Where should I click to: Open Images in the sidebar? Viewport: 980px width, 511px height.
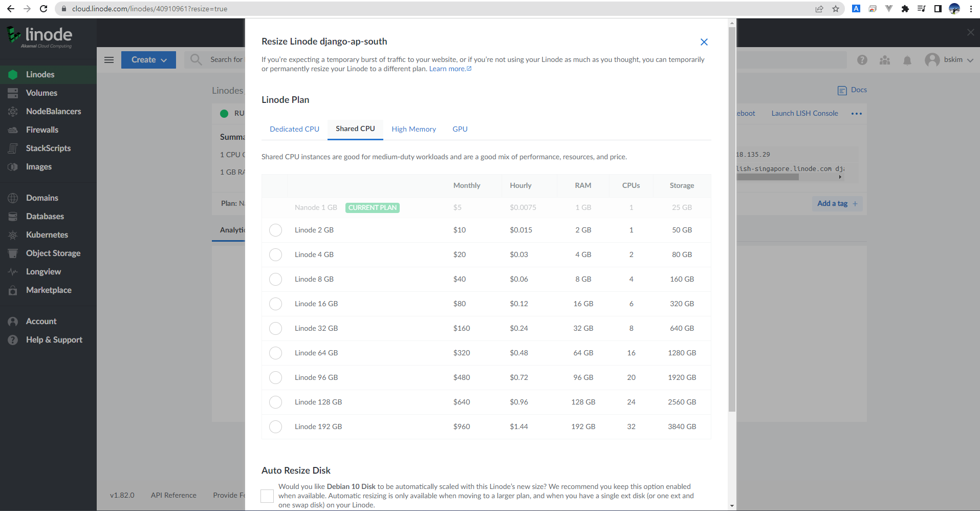click(48, 167)
